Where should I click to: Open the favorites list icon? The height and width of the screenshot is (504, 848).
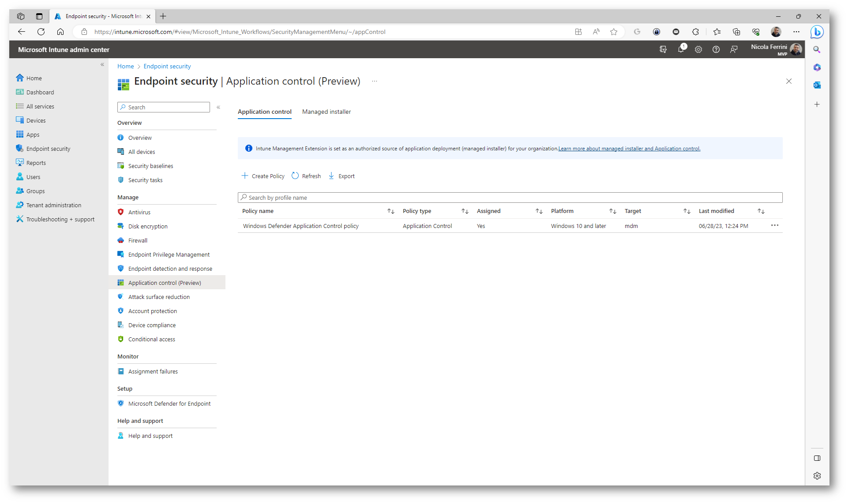point(717,32)
